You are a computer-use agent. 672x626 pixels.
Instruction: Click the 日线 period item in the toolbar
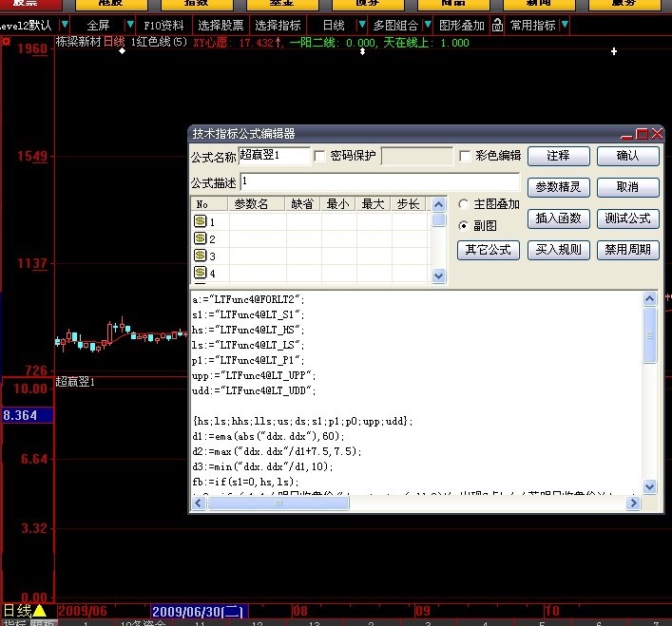(334, 25)
